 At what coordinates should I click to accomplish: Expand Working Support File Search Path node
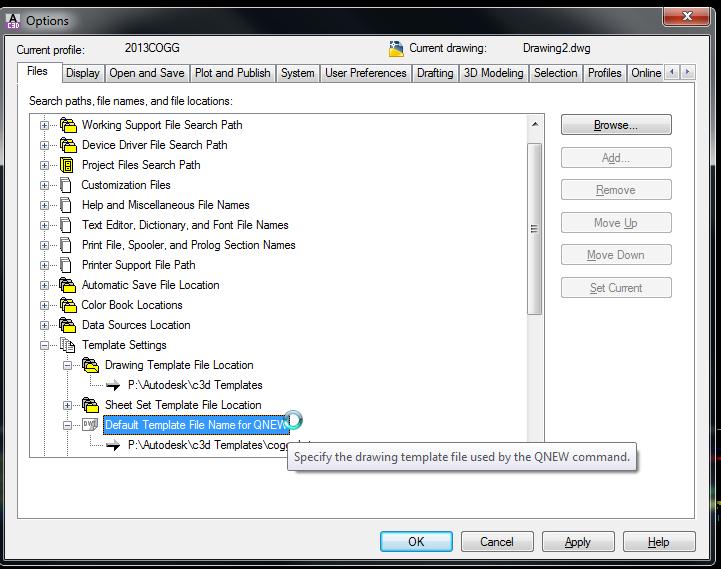(x=44, y=125)
